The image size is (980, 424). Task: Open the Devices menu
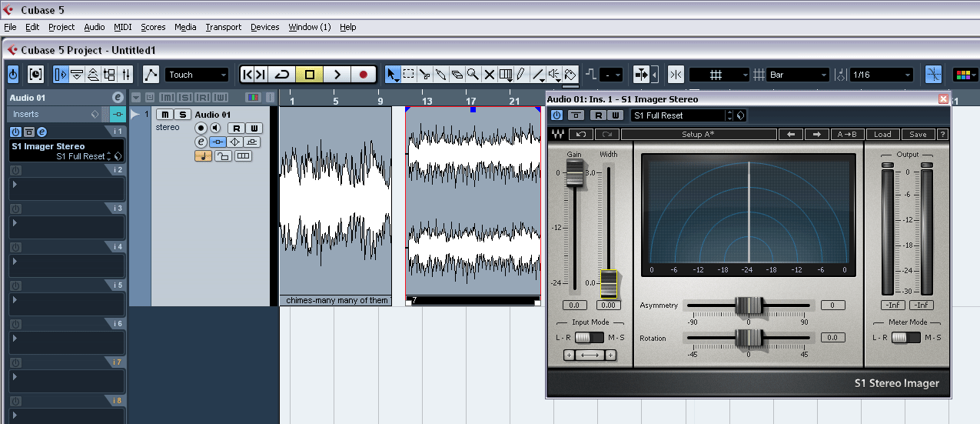point(265,27)
